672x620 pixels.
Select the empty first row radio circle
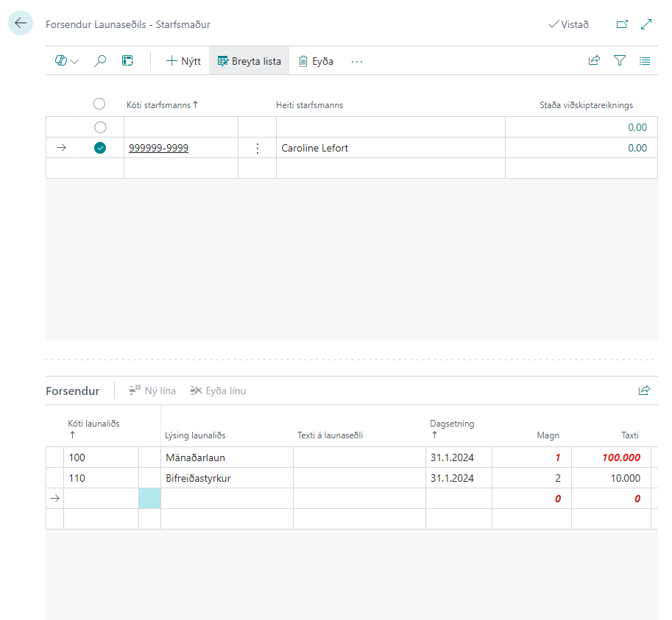tap(100, 127)
